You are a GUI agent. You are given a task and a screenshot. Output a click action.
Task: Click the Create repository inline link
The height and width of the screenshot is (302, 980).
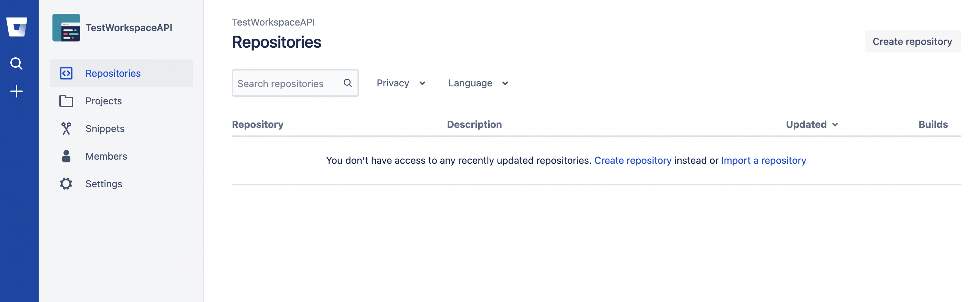(633, 160)
